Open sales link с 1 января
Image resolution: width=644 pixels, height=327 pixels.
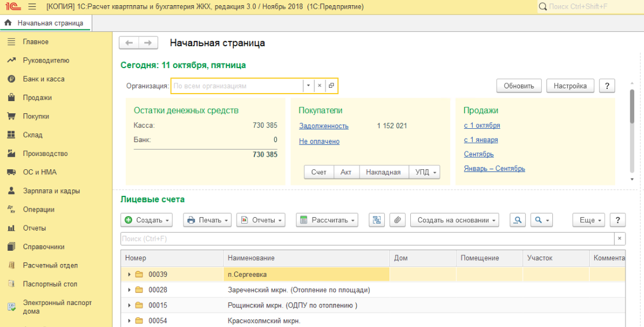pyautogui.click(x=481, y=140)
